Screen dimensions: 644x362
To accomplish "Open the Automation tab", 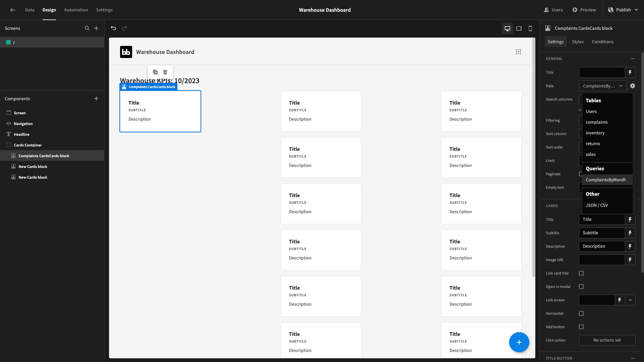I will click(76, 10).
